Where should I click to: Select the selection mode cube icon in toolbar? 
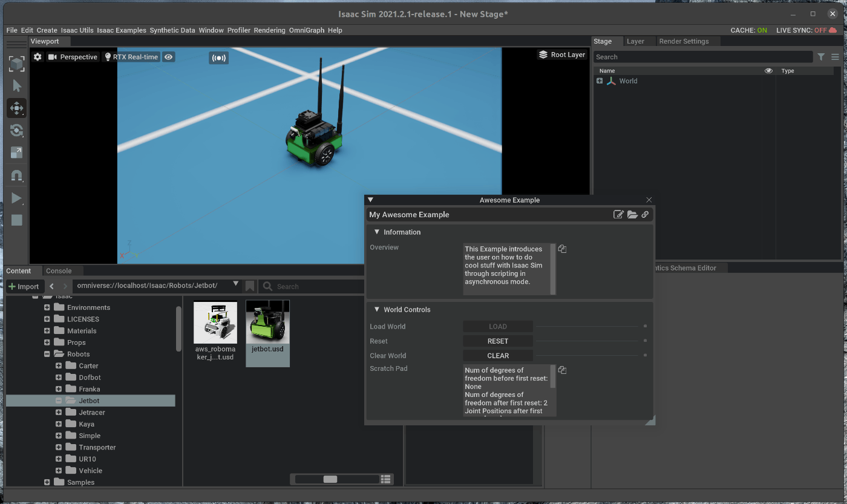[17, 64]
